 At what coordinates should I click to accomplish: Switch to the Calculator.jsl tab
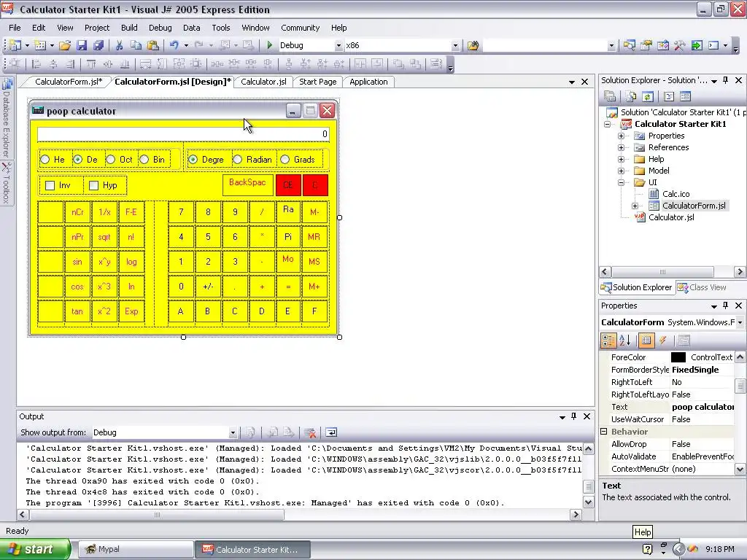(263, 82)
